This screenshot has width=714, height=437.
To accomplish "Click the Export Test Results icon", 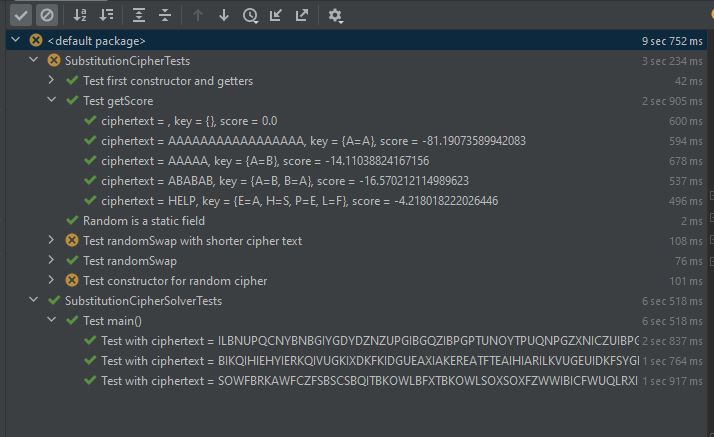I will click(x=302, y=15).
